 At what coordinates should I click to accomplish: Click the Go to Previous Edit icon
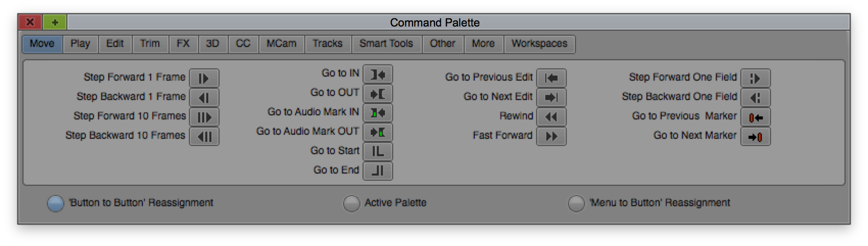click(x=551, y=78)
